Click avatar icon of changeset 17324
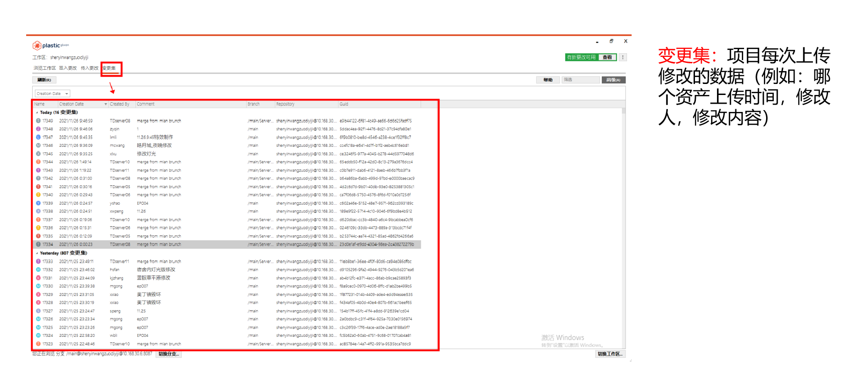Image resolution: width=868 pixels, height=390 pixels. (x=38, y=335)
